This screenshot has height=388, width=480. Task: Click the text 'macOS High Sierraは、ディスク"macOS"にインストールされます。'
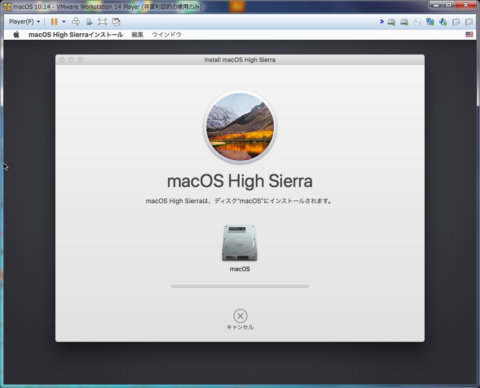click(x=239, y=201)
